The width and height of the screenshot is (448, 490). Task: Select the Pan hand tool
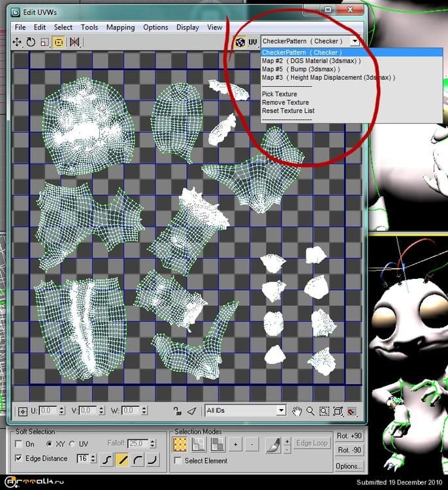(297, 411)
